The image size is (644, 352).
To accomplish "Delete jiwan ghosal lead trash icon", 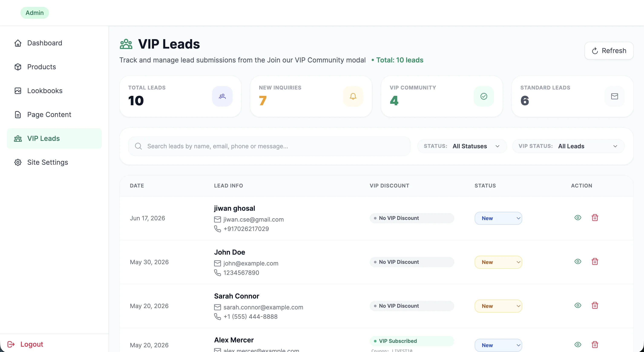I will (595, 218).
